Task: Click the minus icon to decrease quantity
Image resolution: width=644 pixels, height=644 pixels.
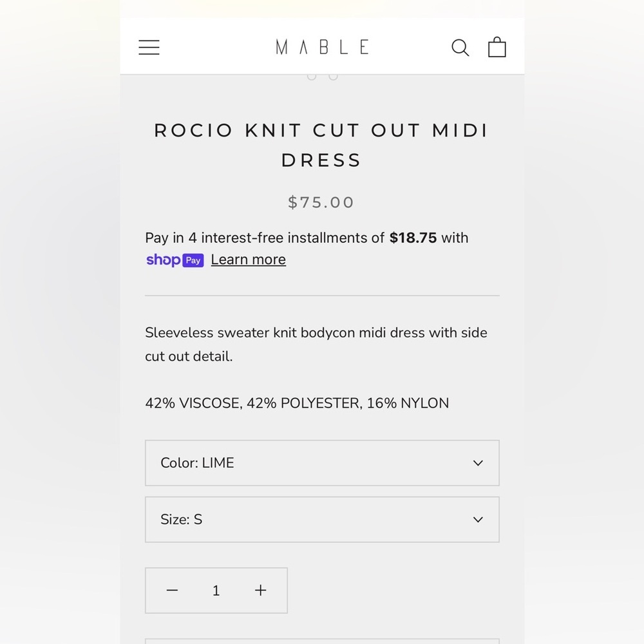Action: click(x=172, y=590)
